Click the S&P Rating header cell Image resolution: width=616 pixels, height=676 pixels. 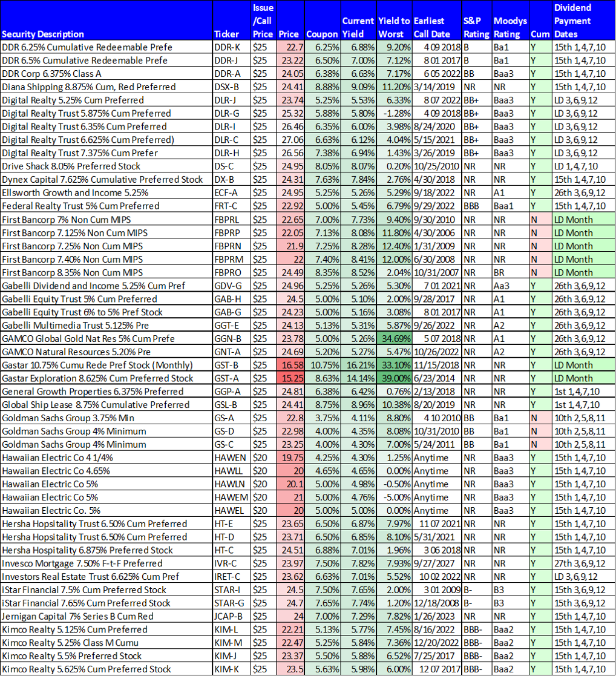pos(476,21)
